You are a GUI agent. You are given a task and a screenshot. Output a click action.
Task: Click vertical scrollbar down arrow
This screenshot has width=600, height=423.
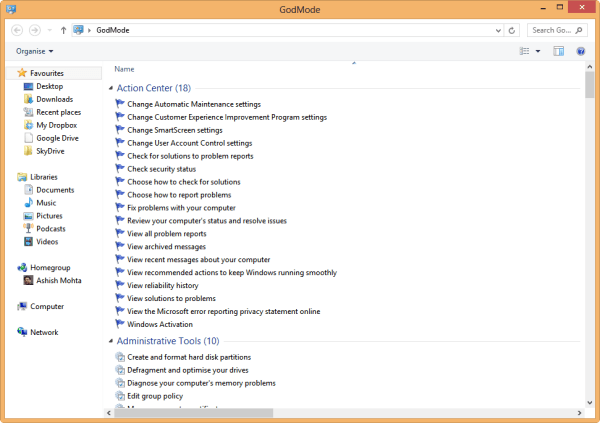(590, 403)
